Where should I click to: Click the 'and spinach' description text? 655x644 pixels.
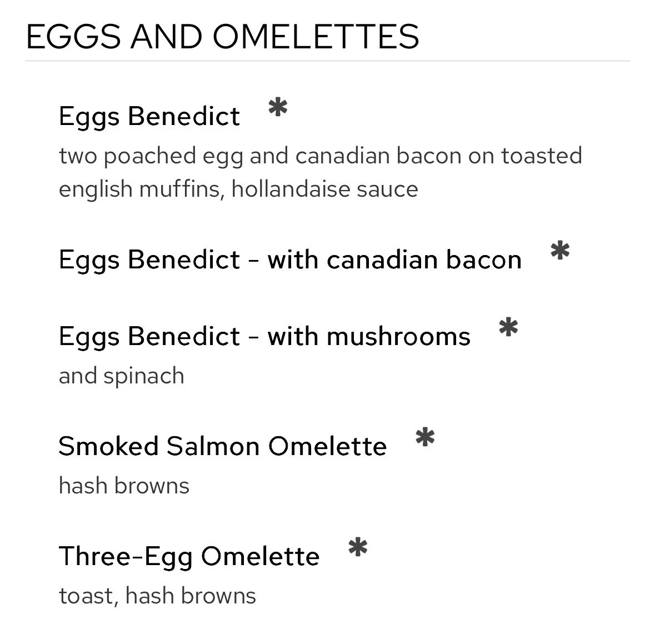(122, 377)
